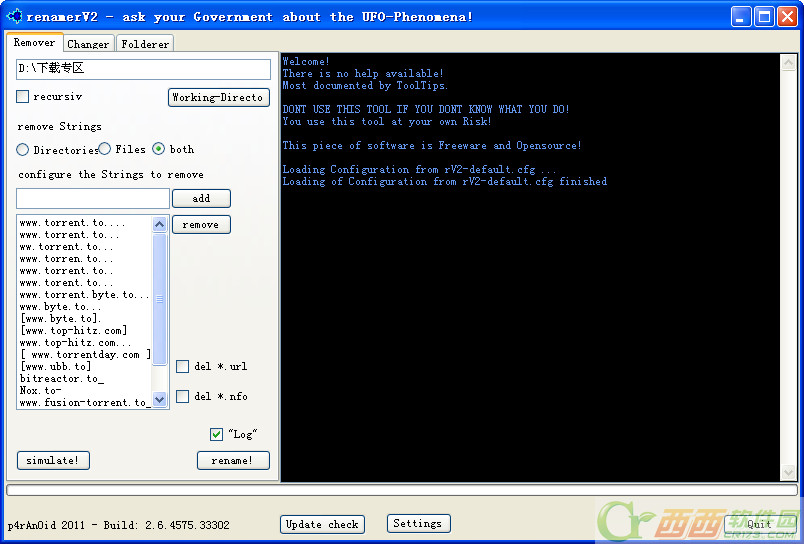Open the Settings button

tap(419, 523)
